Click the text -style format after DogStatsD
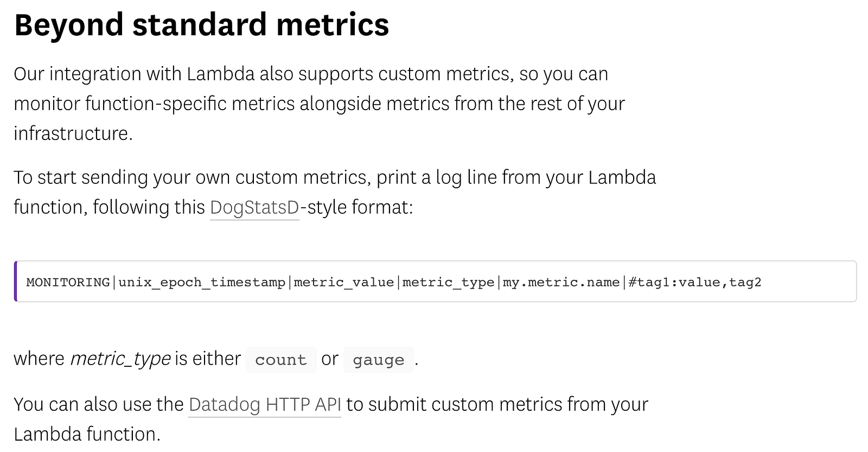868x452 pixels. coord(356,207)
